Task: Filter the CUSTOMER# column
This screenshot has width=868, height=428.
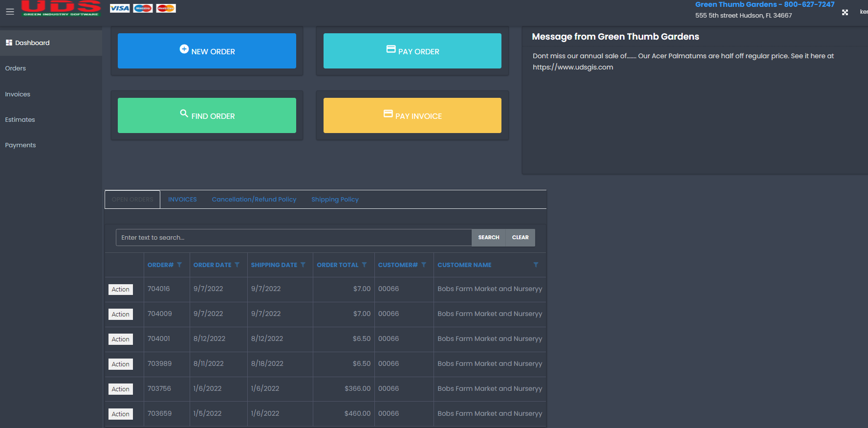Action: [424, 265]
